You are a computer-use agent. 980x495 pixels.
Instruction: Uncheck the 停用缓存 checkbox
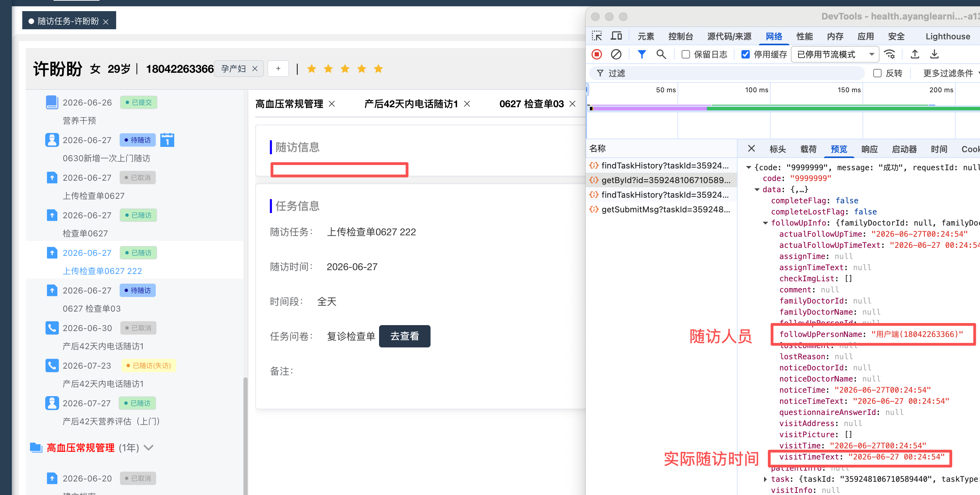(746, 54)
